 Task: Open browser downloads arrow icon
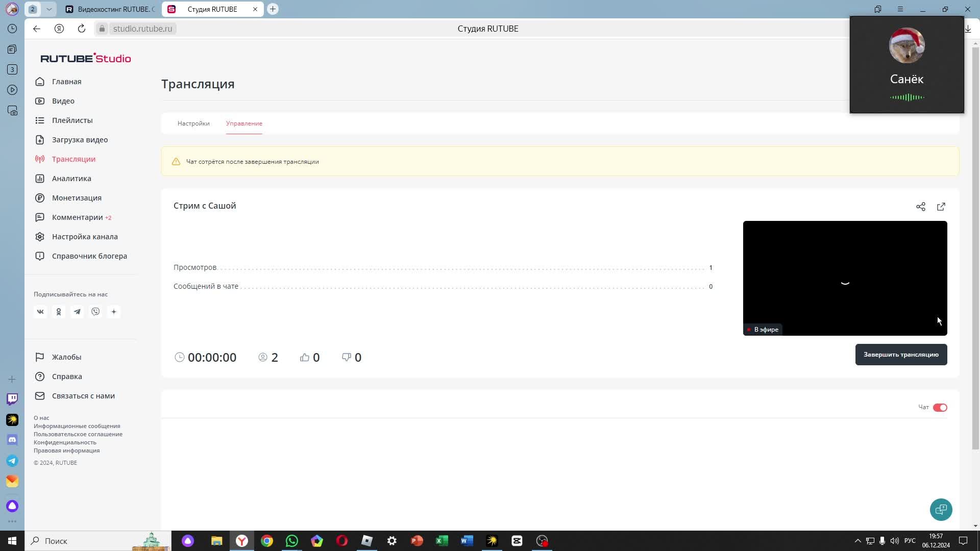pos(968,29)
